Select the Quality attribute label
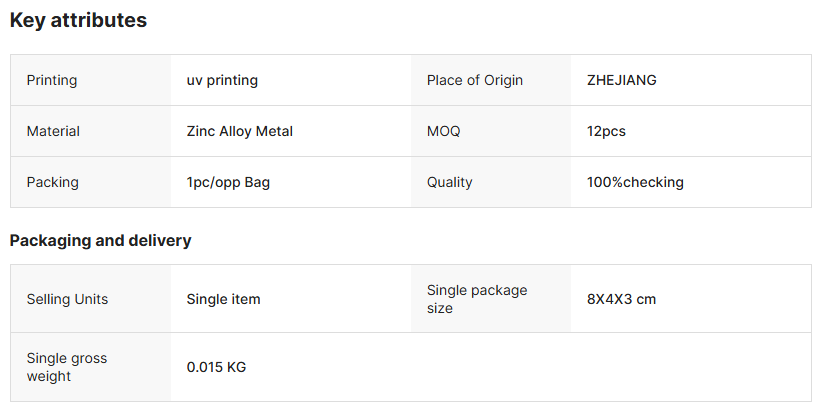The width and height of the screenshot is (821, 411). (450, 182)
